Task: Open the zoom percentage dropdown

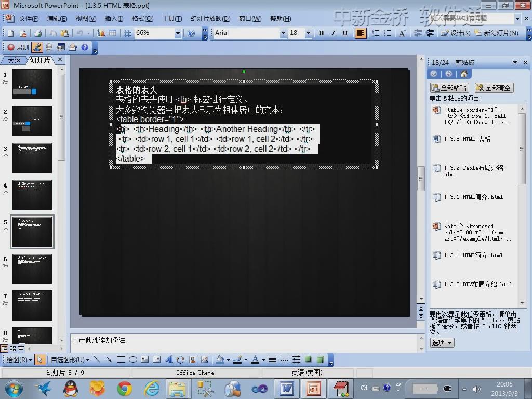Action: pos(178,33)
